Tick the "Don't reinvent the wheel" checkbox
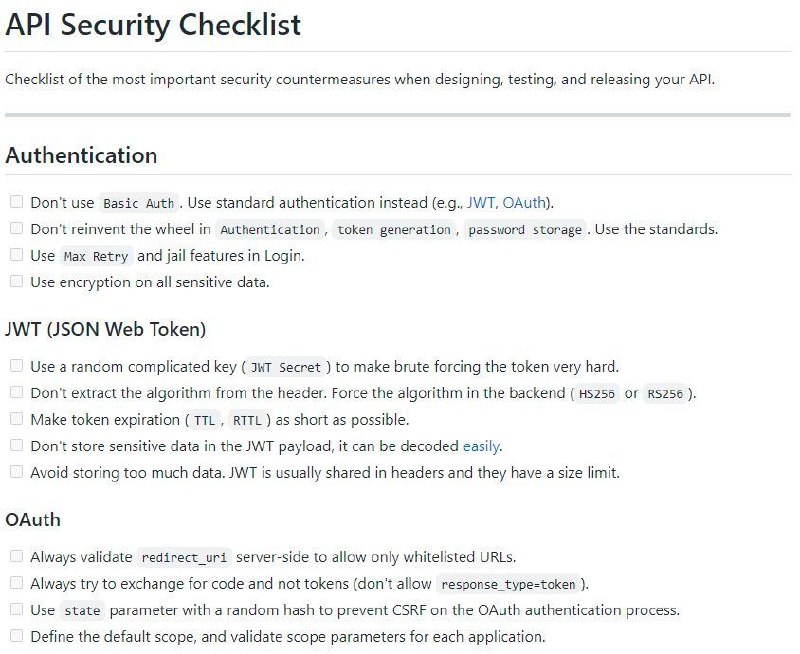The width and height of the screenshot is (800, 654). pos(16,228)
